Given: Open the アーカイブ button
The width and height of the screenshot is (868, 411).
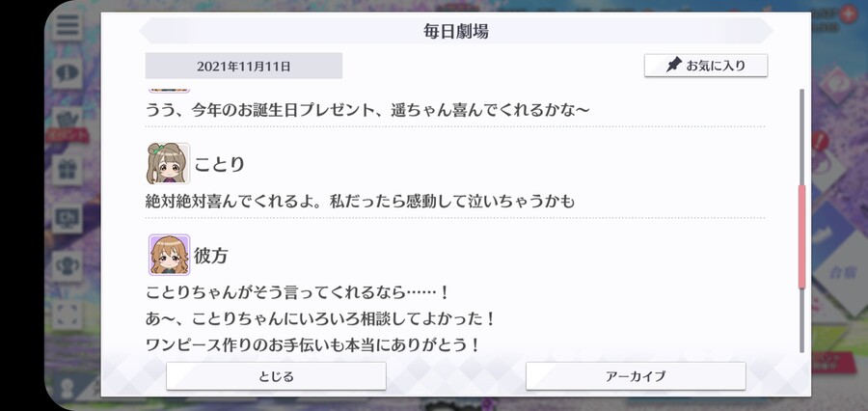Looking at the screenshot, I should click(636, 376).
